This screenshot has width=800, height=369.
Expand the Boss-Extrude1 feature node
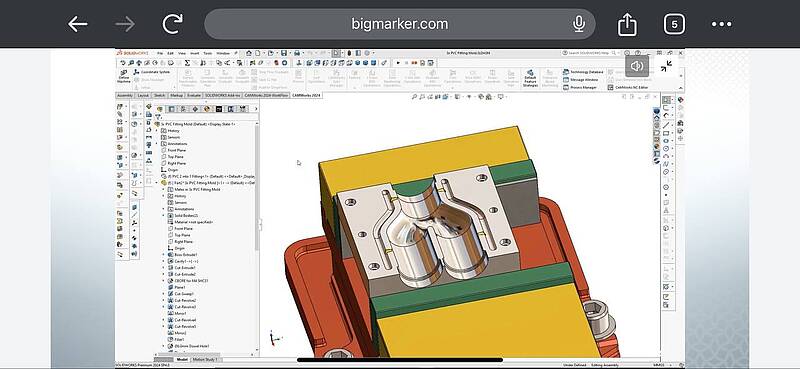click(164, 255)
